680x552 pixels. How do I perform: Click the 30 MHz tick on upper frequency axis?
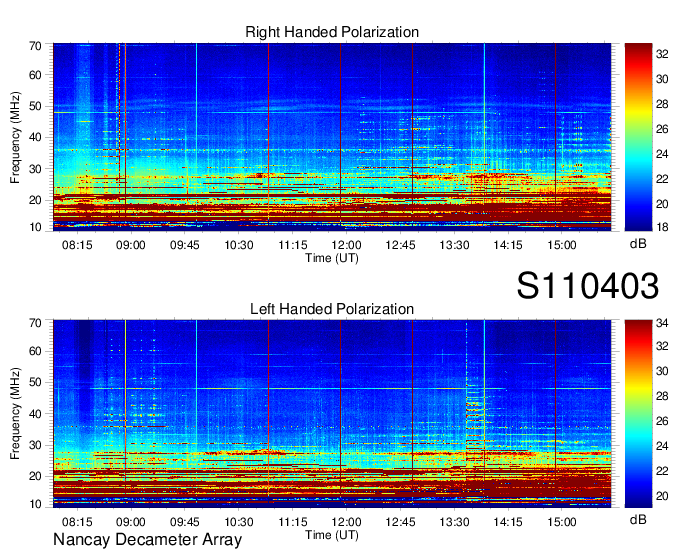point(35,169)
